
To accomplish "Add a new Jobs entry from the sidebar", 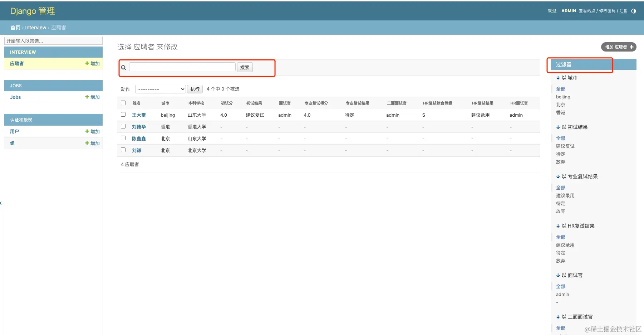I will click(x=92, y=97).
